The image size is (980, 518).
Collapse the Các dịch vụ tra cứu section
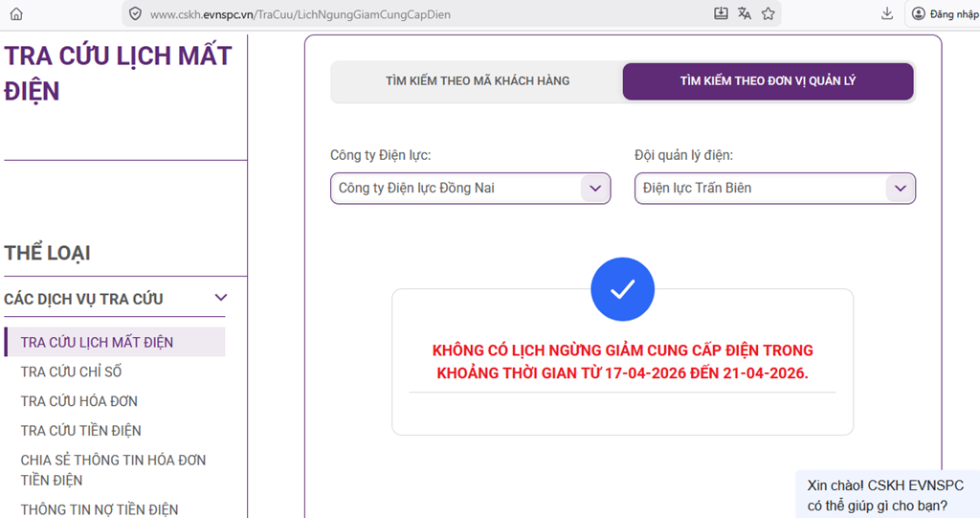pyautogui.click(x=221, y=299)
